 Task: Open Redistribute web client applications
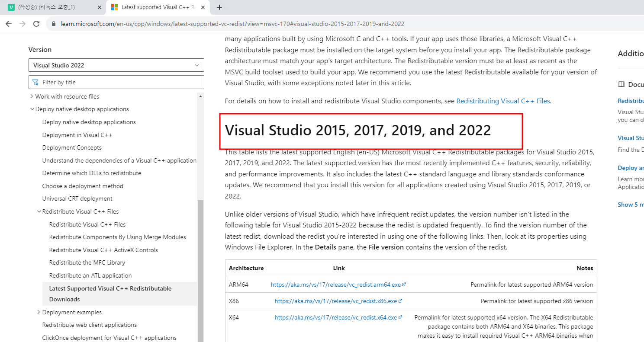pyautogui.click(x=90, y=325)
